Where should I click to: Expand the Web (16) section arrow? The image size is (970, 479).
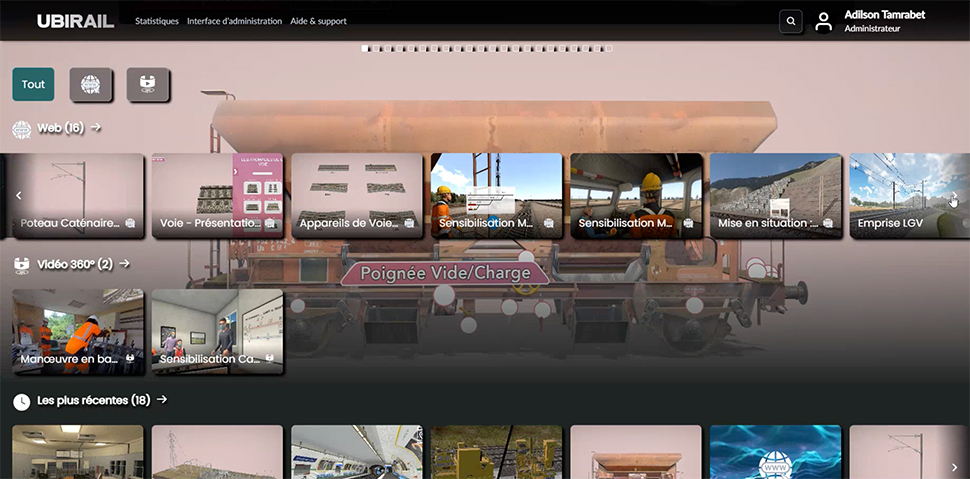(x=96, y=128)
